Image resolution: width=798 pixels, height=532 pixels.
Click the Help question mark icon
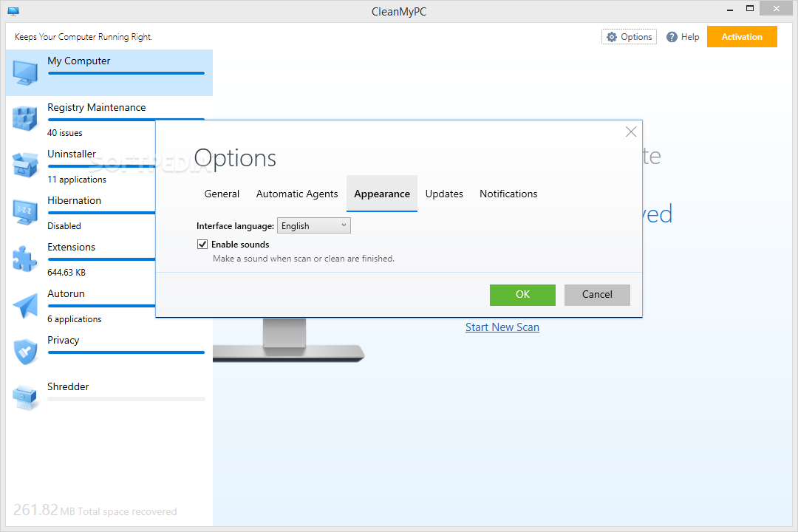(672, 37)
